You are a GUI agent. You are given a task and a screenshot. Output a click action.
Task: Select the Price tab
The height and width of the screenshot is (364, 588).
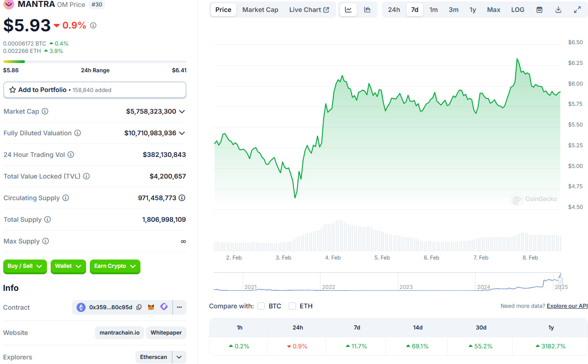pos(223,10)
